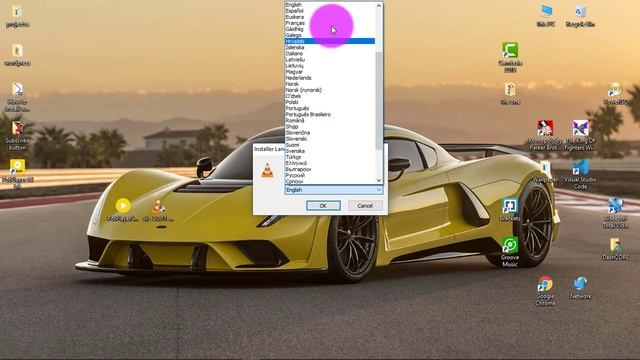The height and width of the screenshot is (360, 640).
Task: Select the Subscribe button desktop file
Action: click(x=17, y=136)
